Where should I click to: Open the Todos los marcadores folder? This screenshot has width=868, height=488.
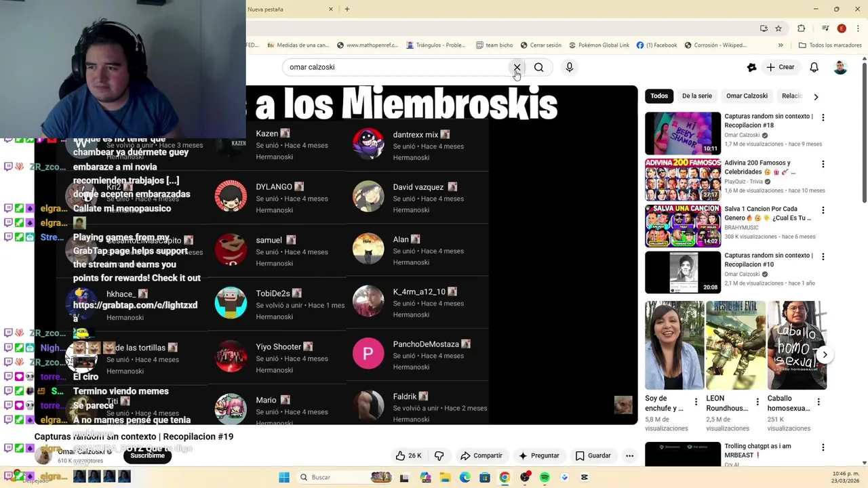pyautogui.click(x=830, y=45)
